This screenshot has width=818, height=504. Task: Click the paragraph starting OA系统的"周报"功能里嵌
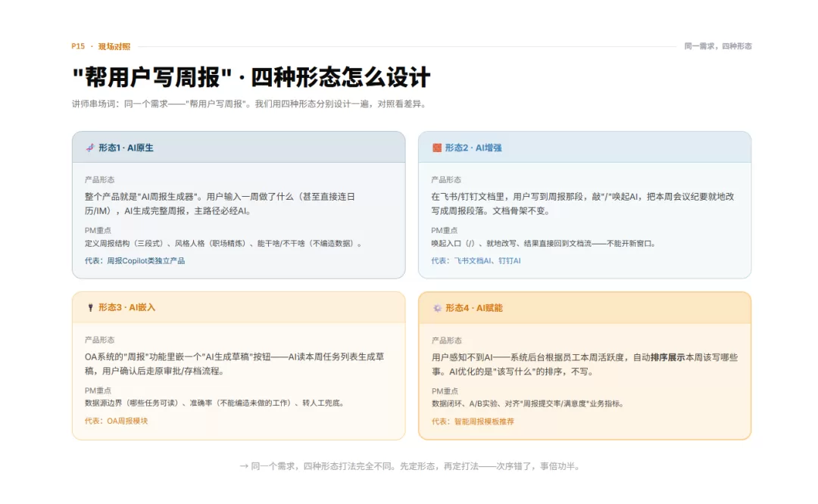tap(234, 364)
